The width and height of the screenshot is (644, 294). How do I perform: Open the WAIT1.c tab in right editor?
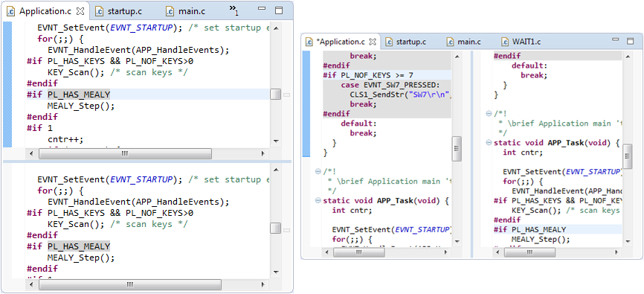pos(521,42)
